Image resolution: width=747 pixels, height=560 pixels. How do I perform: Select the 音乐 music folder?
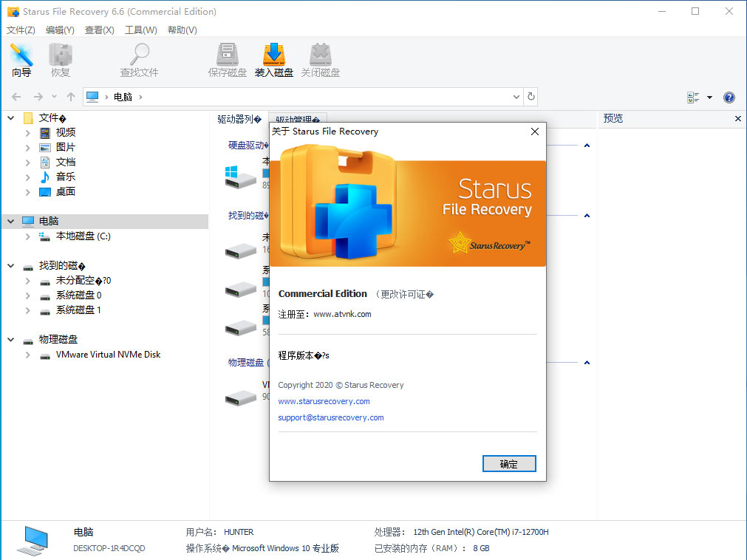click(65, 177)
